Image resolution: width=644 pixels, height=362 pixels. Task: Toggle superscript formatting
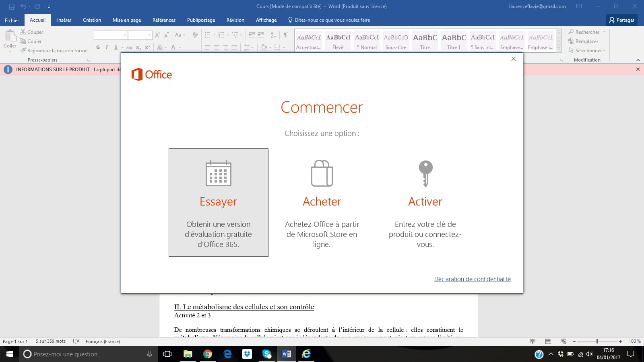pos(147,47)
